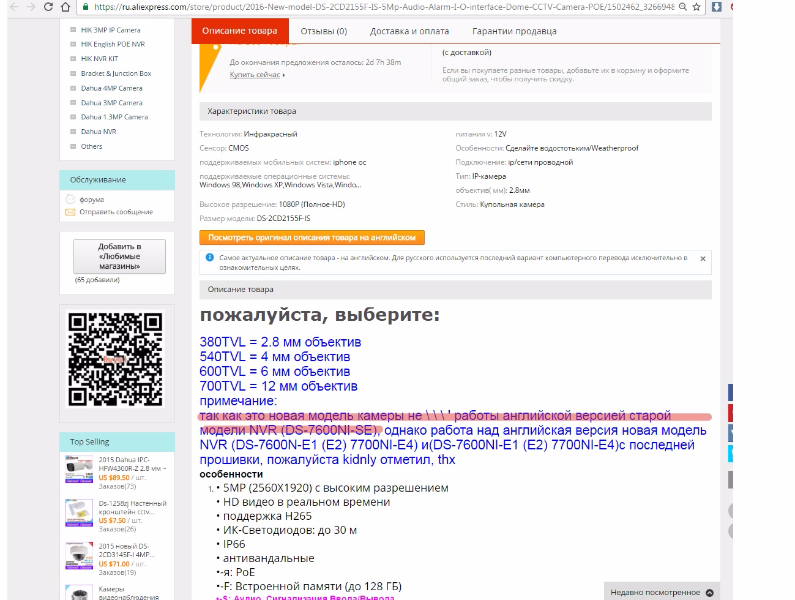Click the secure lock icon in address bar
Viewport: 795px width, 600px height.
point(85,7)
